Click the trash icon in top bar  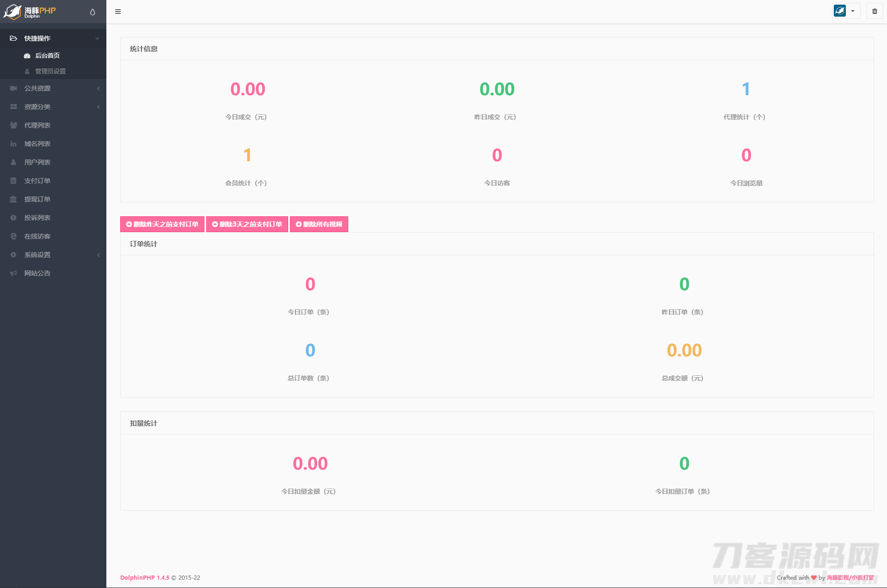click(874, 11)
